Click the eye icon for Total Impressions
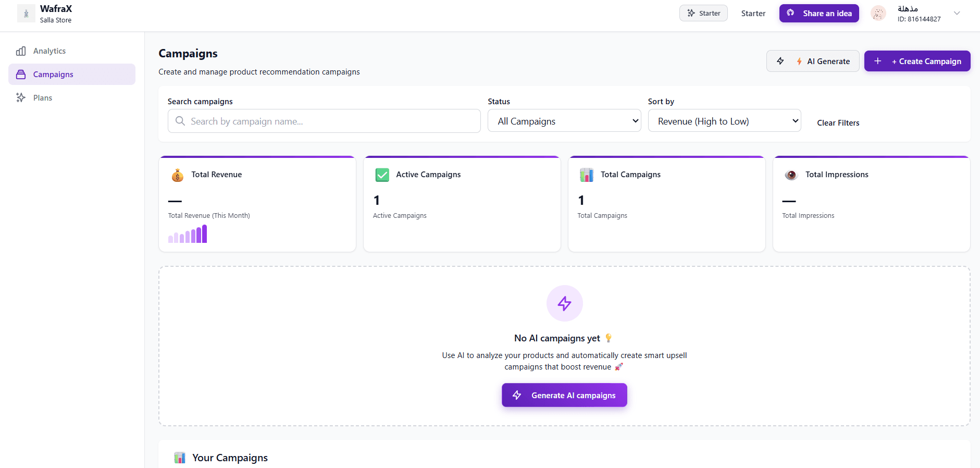This screenshot has height=468, width=980. click(x=791, y=175)
